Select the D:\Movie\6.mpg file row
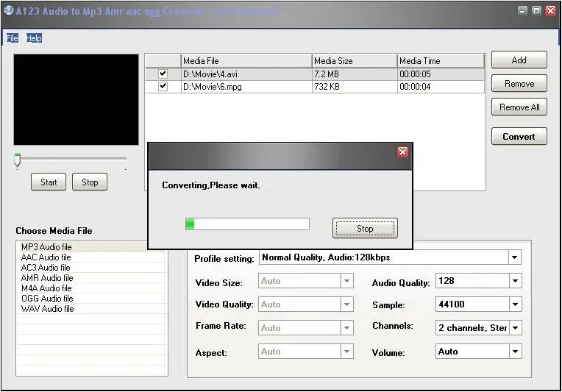562x392 pixels. [315, 87]
